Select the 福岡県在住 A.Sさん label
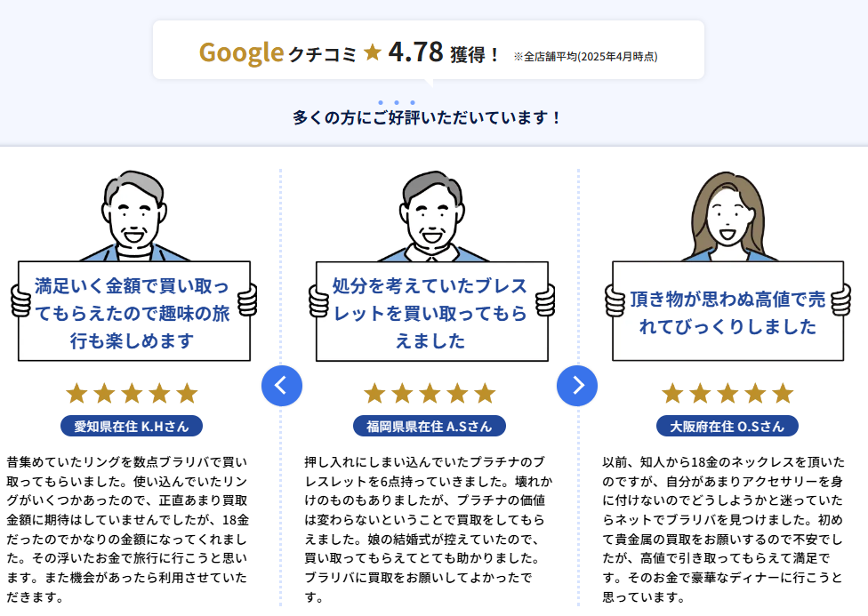868x616 pixels. click(x=430, y=426)
